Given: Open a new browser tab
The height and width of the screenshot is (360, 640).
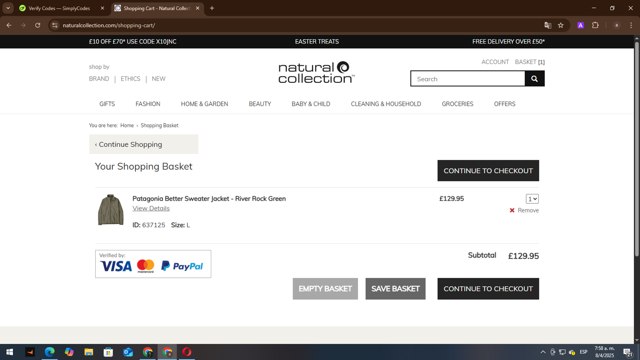Looking at the screenshot, I should pos(212,8).
